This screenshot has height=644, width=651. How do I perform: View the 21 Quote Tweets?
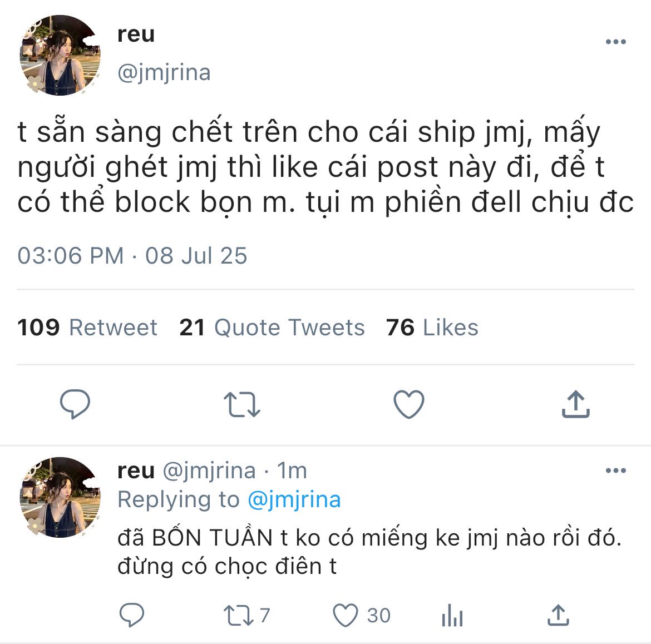click(x=272, y=328)
